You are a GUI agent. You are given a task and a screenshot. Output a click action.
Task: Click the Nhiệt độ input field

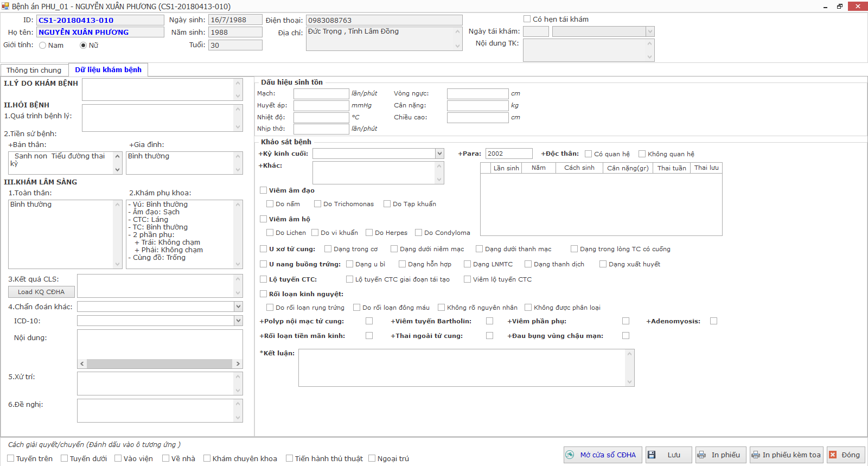(x=321, y=117)
